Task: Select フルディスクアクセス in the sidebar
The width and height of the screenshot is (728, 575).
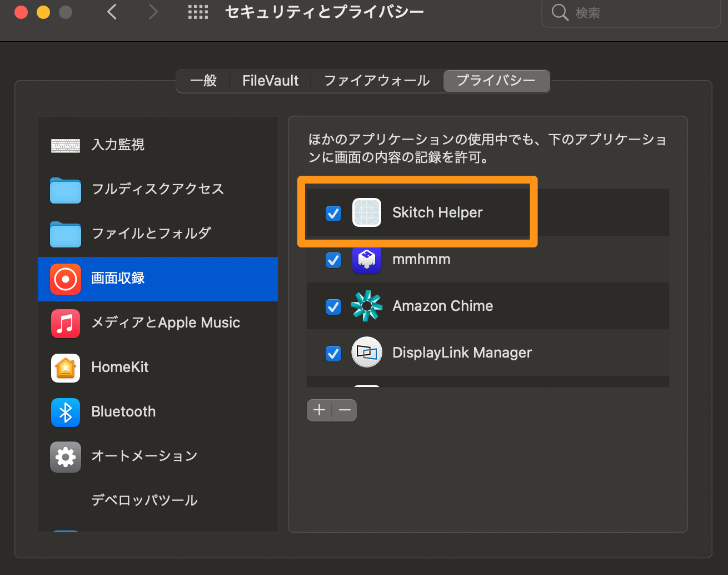Action: pos(158,190)
